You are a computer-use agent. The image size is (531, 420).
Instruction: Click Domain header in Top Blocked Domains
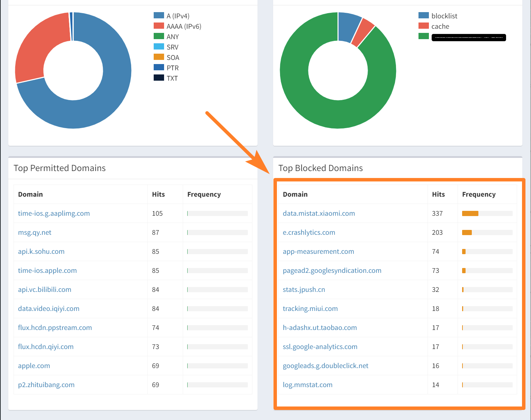(x=295, y=194)
